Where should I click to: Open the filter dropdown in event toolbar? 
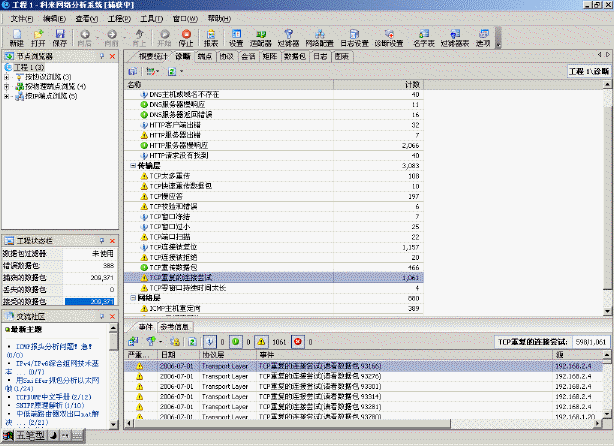pos(161,342)
